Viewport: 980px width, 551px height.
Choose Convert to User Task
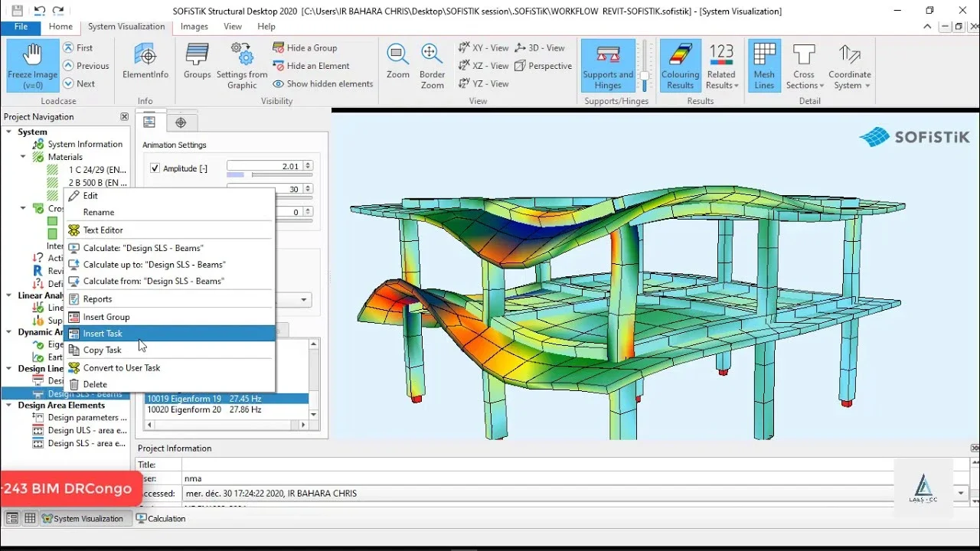pos(169,368)
